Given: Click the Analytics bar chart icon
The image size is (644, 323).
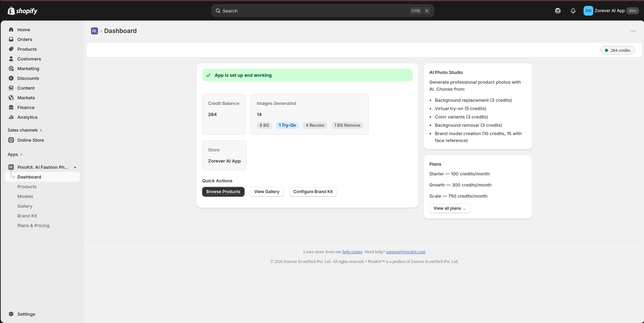Looking at the screenshot, I should (11, 117).
